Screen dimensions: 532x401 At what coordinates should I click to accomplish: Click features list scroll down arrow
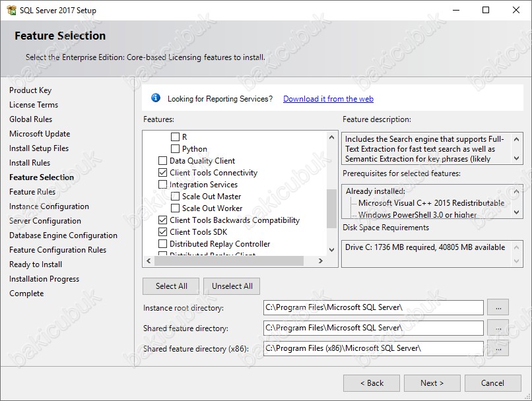(331, 250)
